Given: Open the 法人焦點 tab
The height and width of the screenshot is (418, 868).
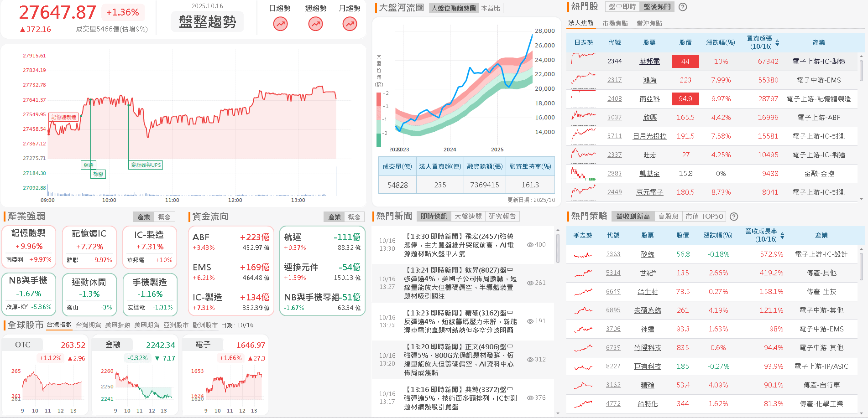Looking at the screenshot, I should 581,23.
